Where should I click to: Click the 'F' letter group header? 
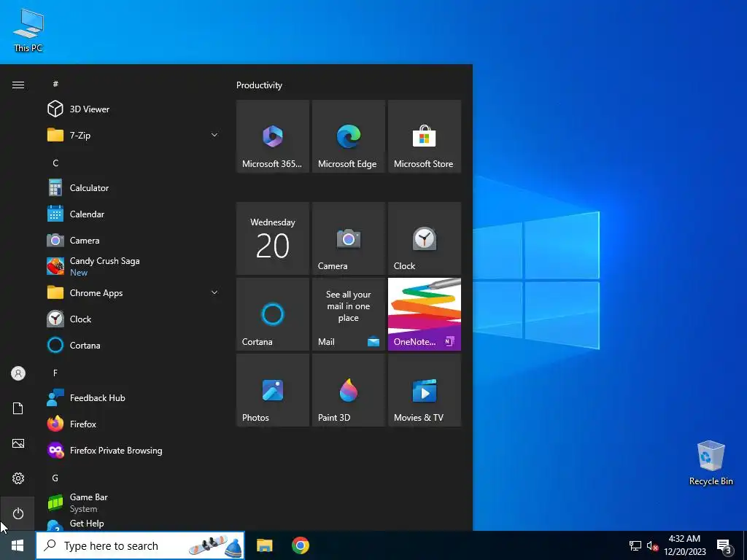(55, 373)
